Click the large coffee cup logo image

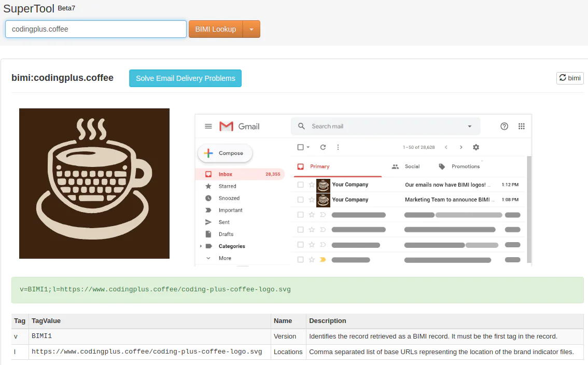(x=94, y=184)
